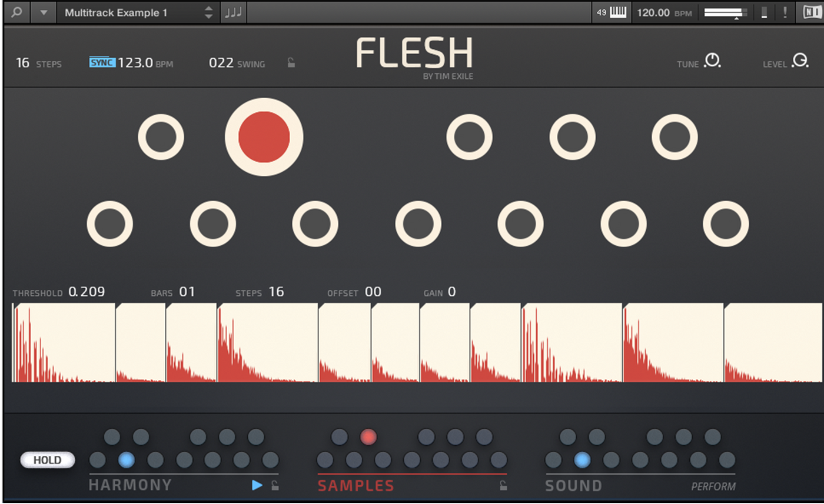Viewport: 824px width, 504px height.
Task: Select the sixth pad in the lower row
Action: [x=623, y=223]
